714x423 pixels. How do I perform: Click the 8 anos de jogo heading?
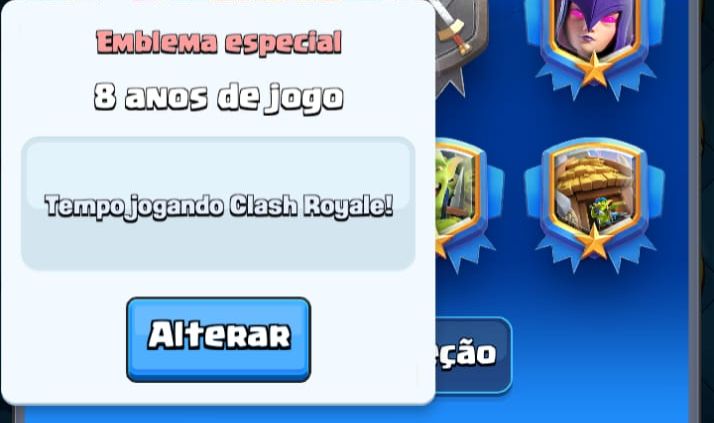(219, 97)
